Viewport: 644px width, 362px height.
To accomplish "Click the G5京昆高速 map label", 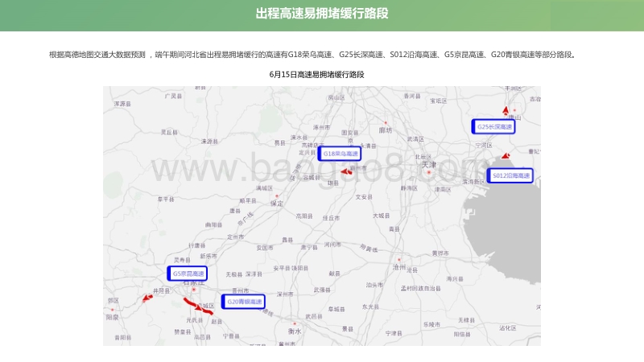I will point(188,274).
